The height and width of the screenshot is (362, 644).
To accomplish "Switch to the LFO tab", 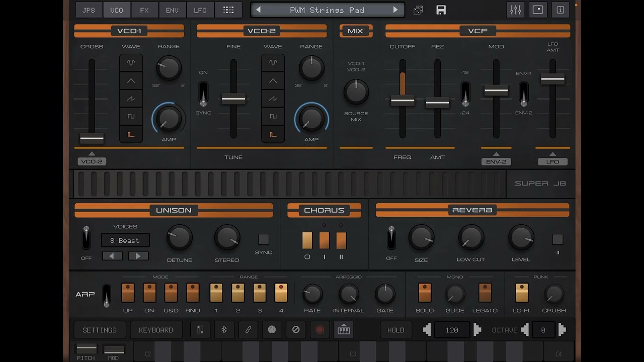I will (x=200, y=10).
